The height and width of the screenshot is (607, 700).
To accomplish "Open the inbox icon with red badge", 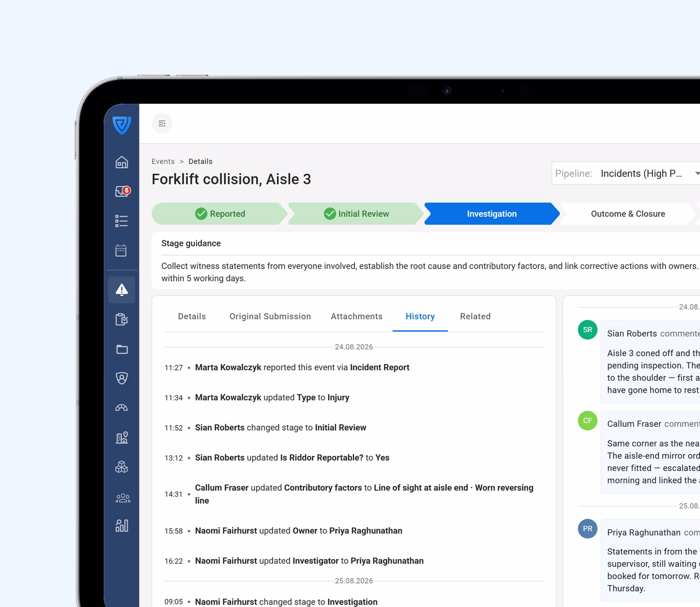I will (x=122, y=191).
